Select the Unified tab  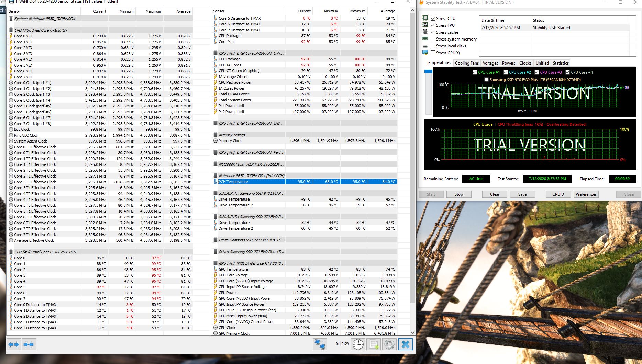click(x=542, y=63)
